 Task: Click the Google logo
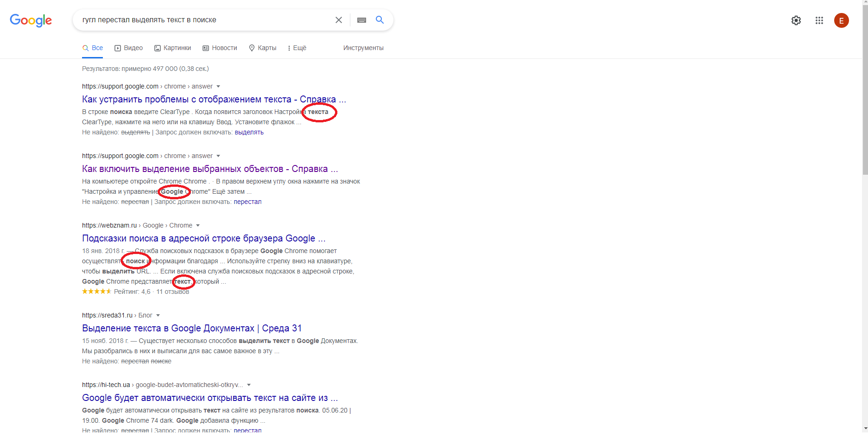pos(31,20)
